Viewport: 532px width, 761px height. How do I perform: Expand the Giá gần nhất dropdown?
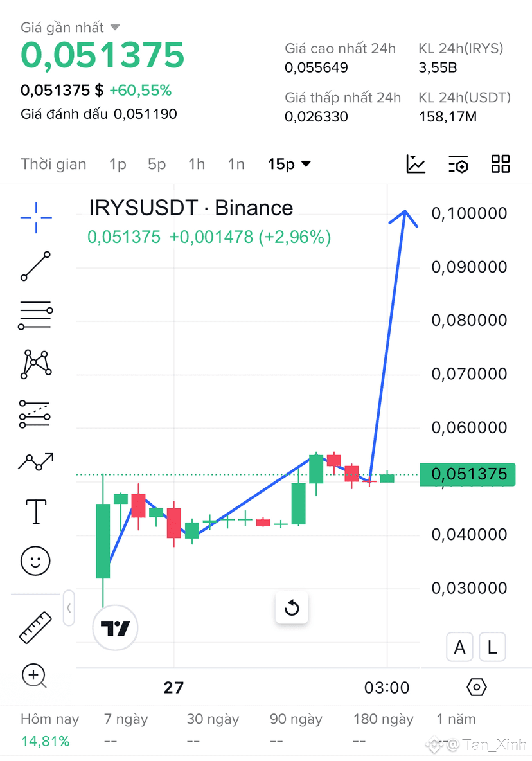[70, 28]
